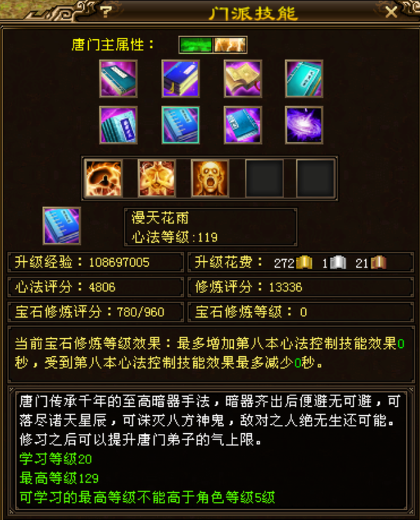Select the highlighted 漫天花雨 book icon

tap(181, 125)
